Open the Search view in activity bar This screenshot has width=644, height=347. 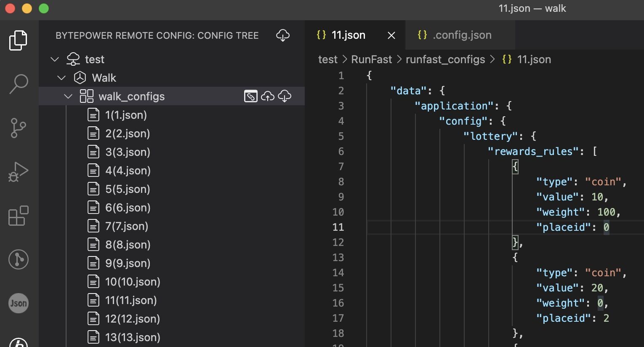click(x=19, y=84)
